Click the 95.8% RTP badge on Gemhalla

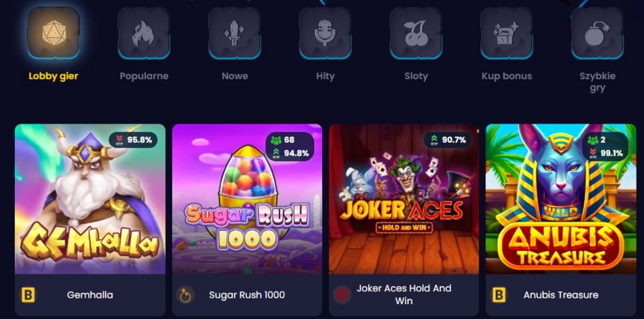pyautogui.click(x=134, y=140)
